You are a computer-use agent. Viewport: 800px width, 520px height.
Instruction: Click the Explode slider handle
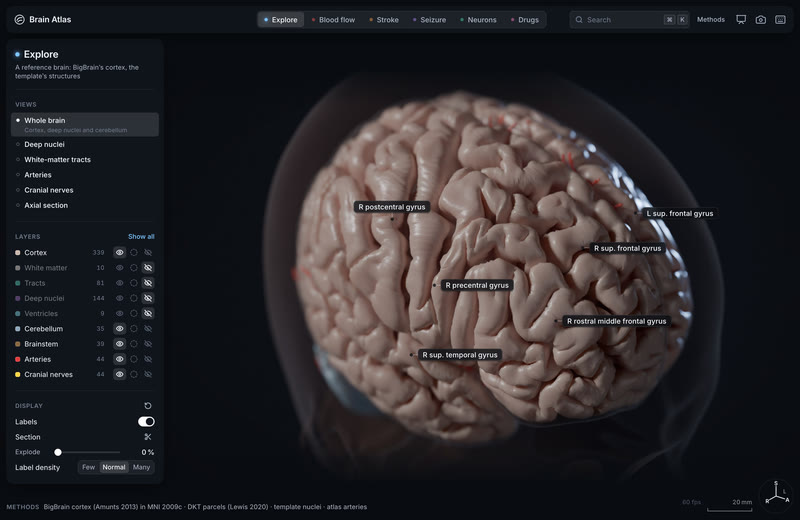pos(58,452)
